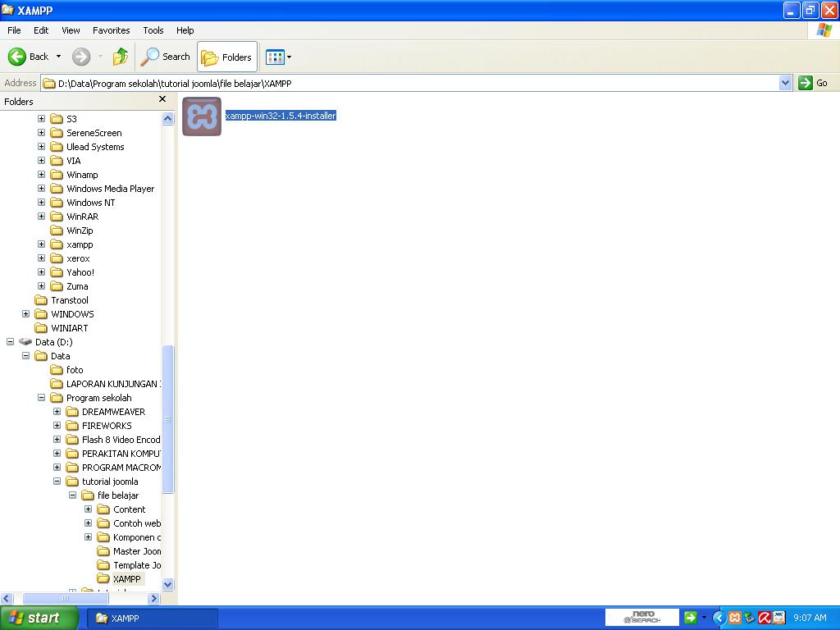840x630 pixels.
Task: Collapse the Data (D:) drive
Action: [x=10, y=341]
